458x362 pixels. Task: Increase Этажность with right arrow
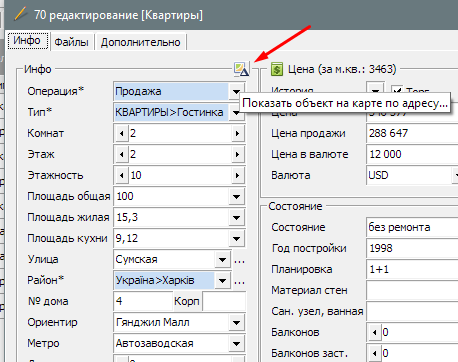[237, 176]
